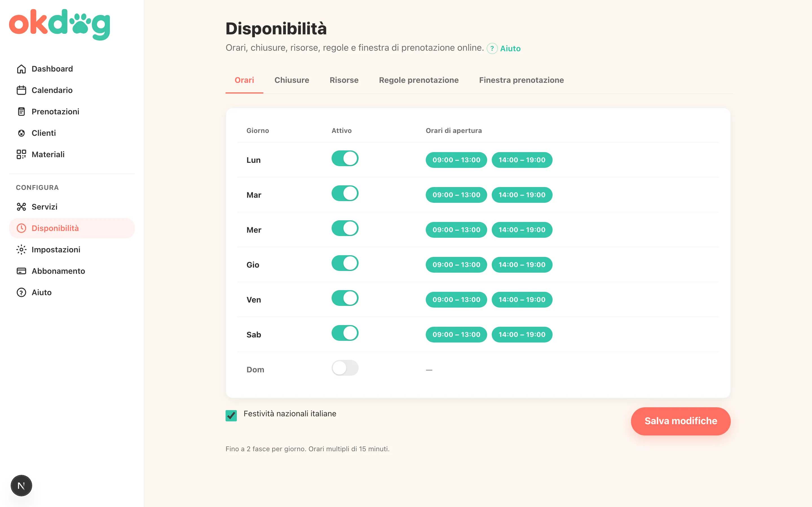Turn off the Sab active switch

pos(345,333)
